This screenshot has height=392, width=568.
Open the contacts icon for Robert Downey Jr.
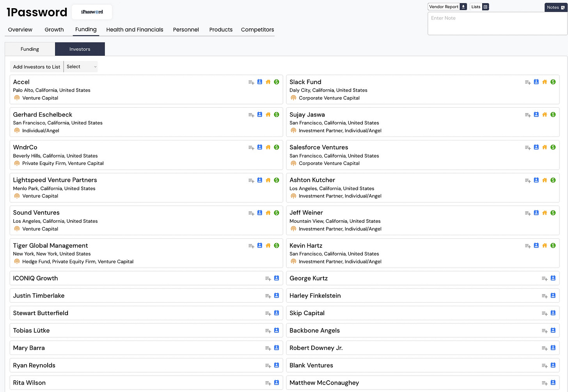coord(553,348)
